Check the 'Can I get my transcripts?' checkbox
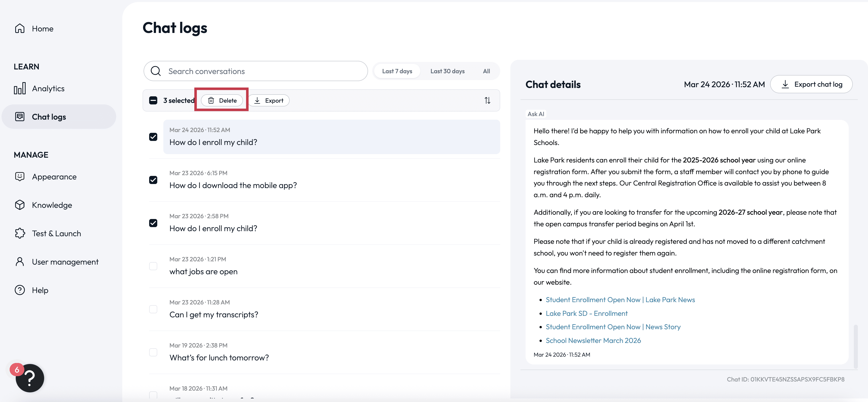The width and height of the screenshot is (868, 402). (153, 309)
